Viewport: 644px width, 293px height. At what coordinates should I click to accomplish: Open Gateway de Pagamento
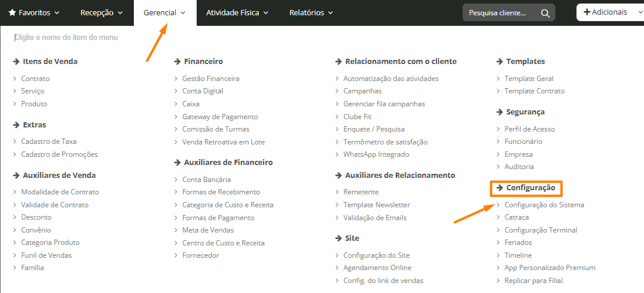tap(220, 117)
